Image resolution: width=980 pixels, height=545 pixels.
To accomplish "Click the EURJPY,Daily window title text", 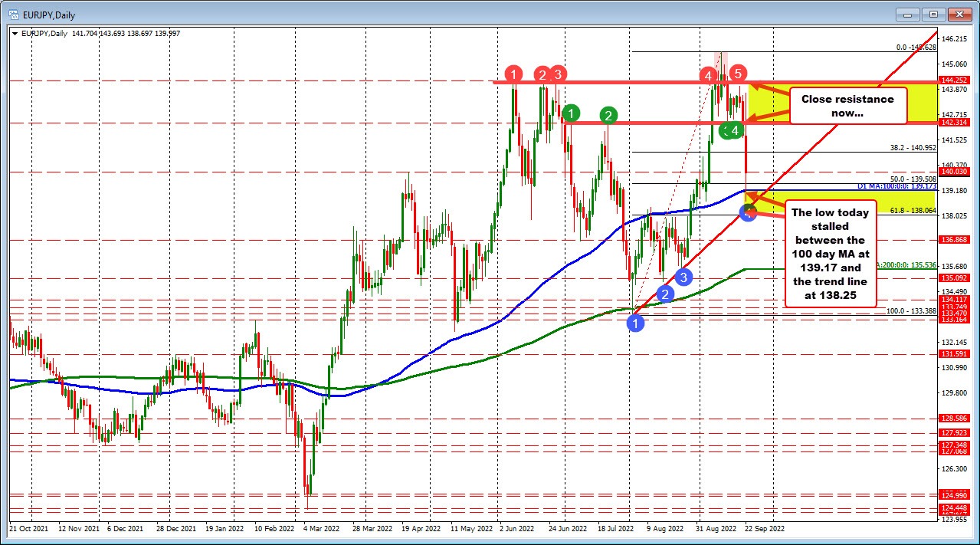I will [x=49, y=14].
